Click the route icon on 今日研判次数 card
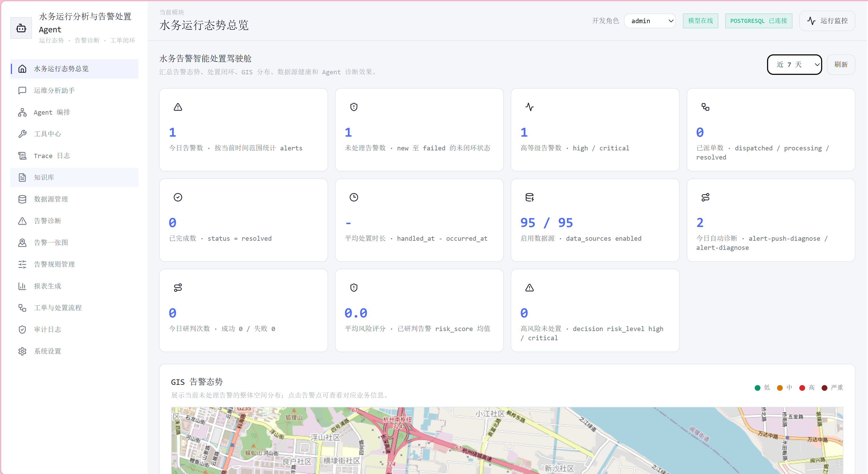Image resolution: width=868 pixels, height=474 pixels. tap(178, 288)
